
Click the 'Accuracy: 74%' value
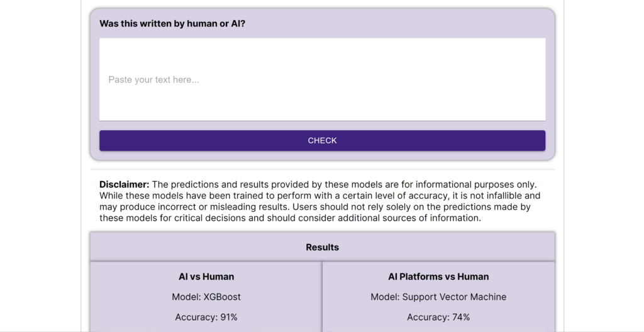pos(438,317)
